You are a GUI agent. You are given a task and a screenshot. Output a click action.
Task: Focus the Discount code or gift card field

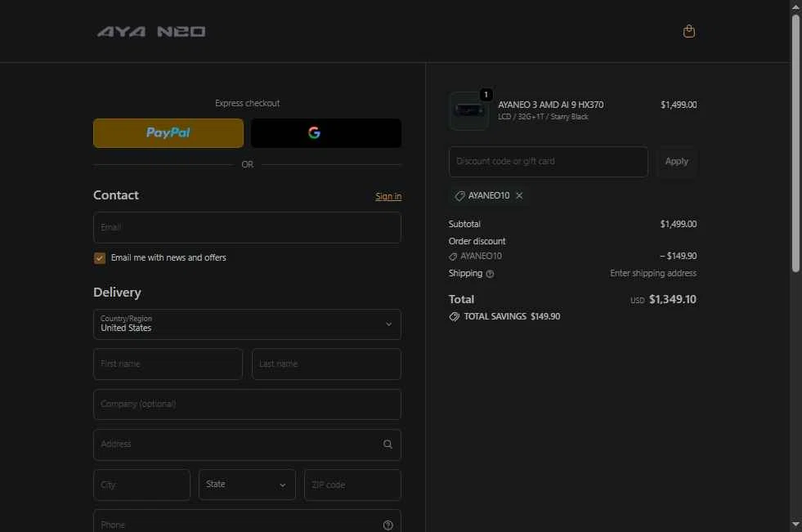[x=549, y=162]
